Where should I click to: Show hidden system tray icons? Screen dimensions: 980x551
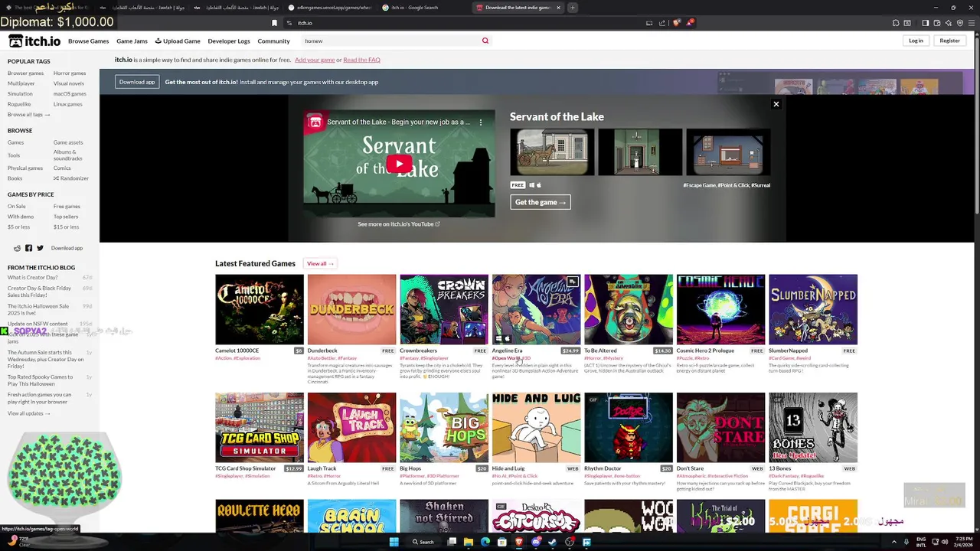[893, 542]
